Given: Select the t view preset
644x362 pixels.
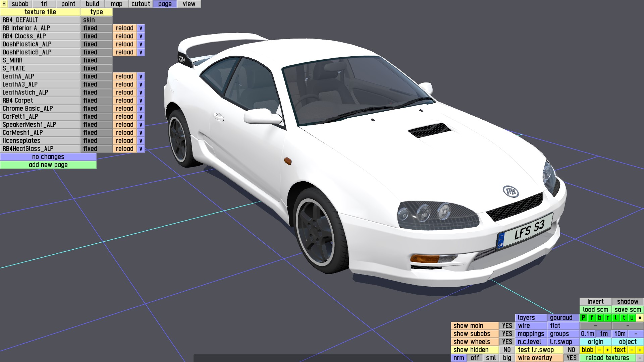Looking at the screenshot, I should point(624,318).
